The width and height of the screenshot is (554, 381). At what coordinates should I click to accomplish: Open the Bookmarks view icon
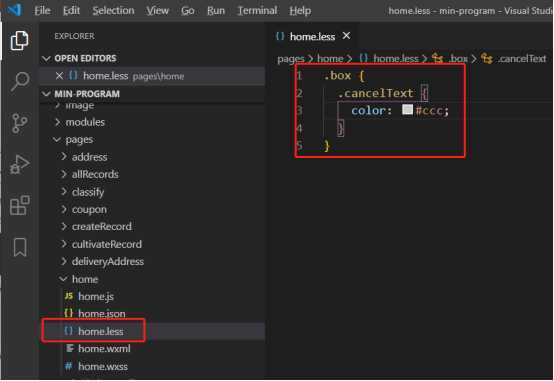pyautogui.click(x=20, y=247)
